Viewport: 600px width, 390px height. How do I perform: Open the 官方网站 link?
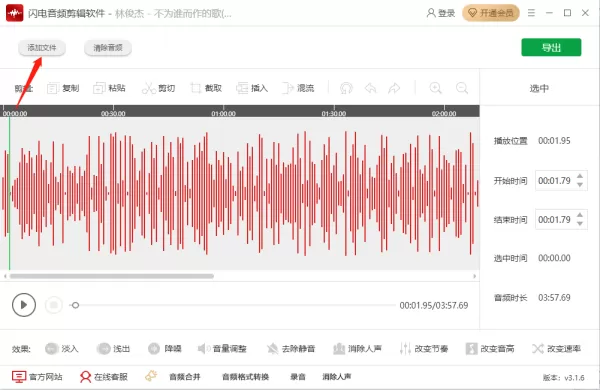coord(37,377)
